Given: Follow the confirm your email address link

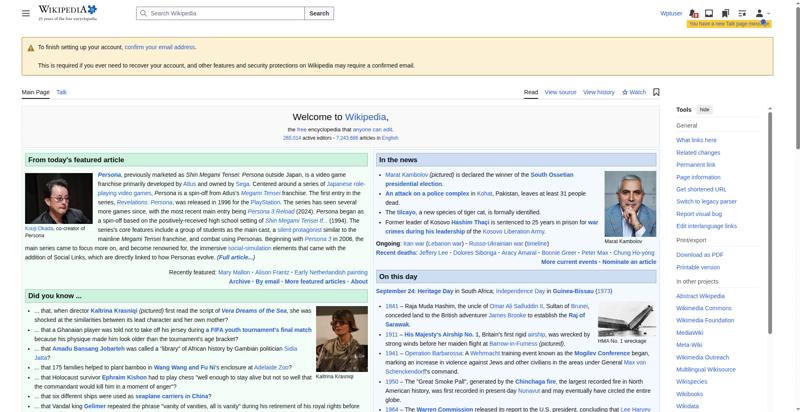Looking at the screenshot, I should pyautogui.click(x=160, y=47).
